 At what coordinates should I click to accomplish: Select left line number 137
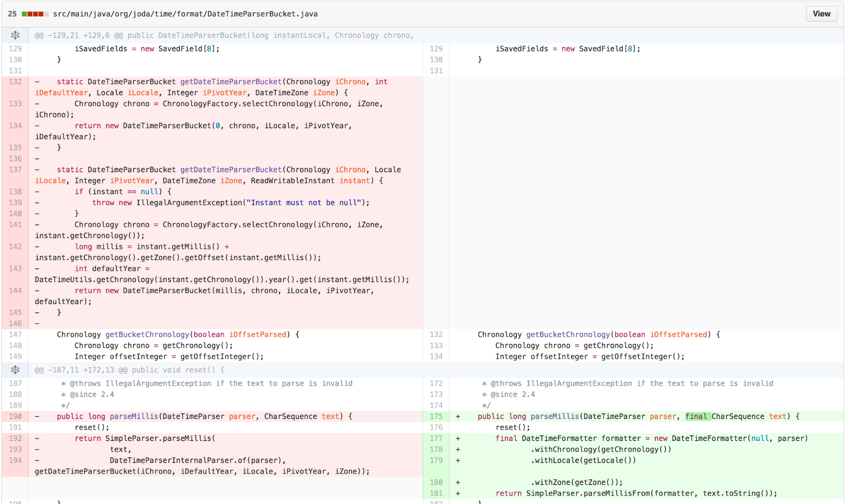(x=15, y=170)
